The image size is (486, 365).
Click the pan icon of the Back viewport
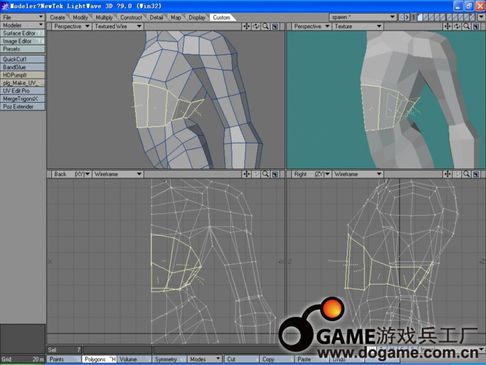tap(246, 174)
